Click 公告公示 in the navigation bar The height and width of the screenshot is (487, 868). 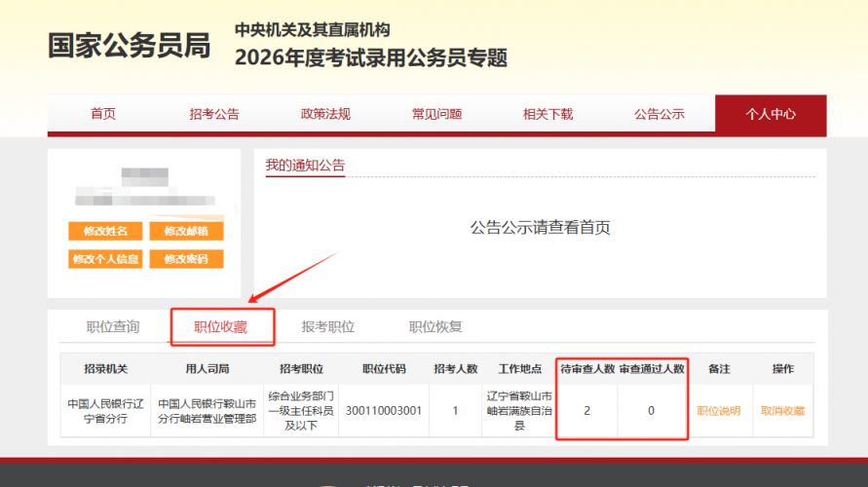pyautogui.click(x=659, y=114)
